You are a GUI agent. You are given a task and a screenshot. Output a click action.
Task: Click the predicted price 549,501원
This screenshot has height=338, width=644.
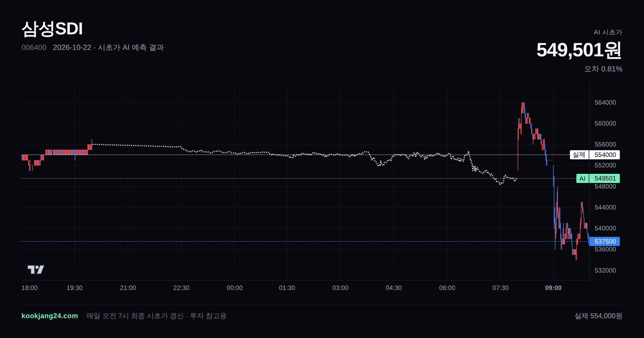(579, 50)
